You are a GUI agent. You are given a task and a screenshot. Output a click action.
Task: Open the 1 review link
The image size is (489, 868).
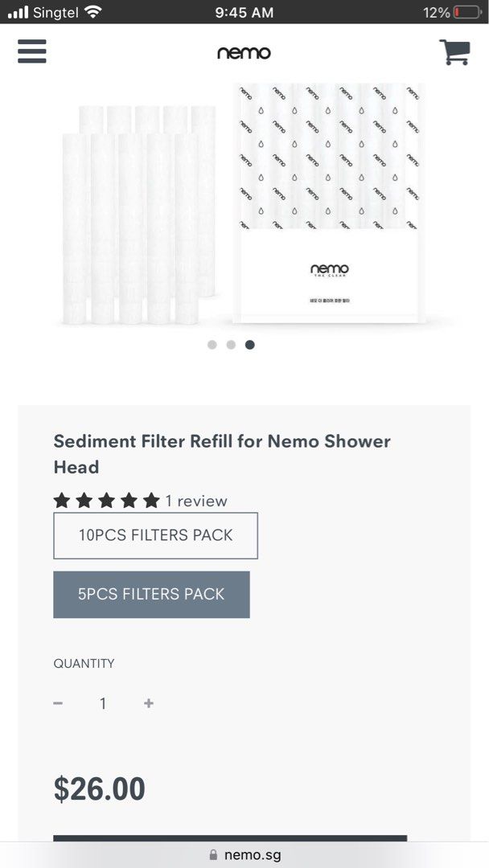tap(194, 500)
